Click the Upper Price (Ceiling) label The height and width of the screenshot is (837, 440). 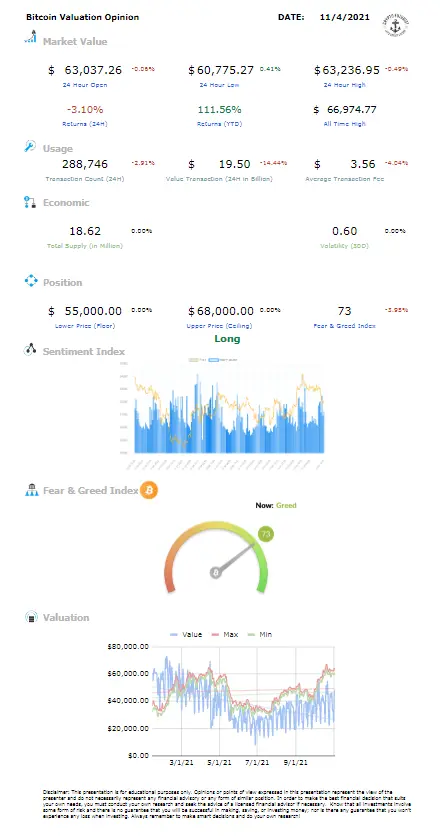pos(219,326)
